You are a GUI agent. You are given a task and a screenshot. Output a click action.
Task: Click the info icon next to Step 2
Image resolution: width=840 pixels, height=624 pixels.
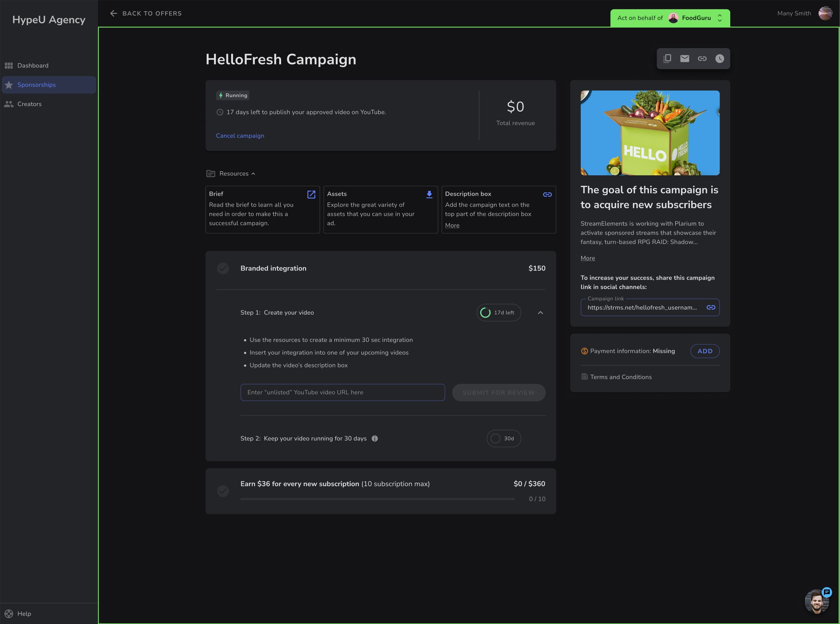375,438
